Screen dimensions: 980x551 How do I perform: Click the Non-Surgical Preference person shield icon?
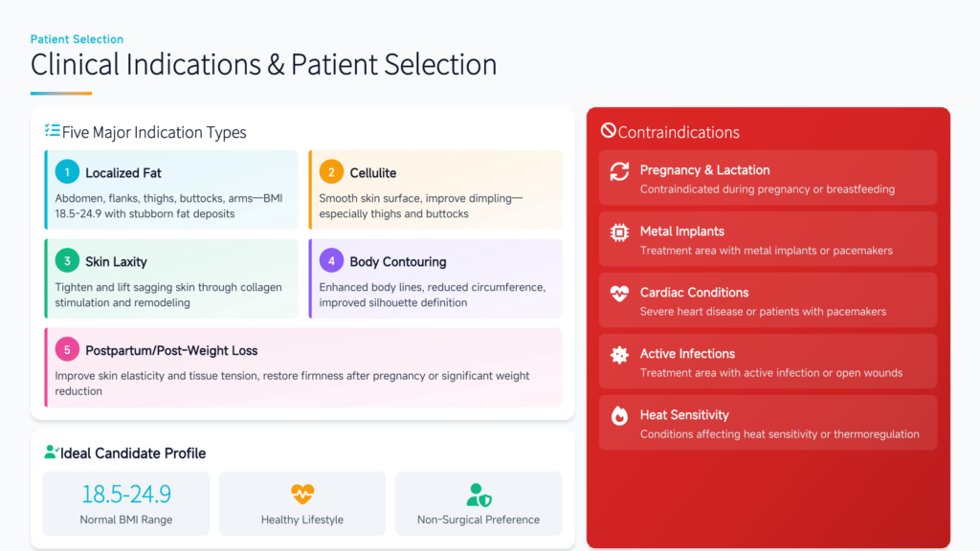click(479, 495)
